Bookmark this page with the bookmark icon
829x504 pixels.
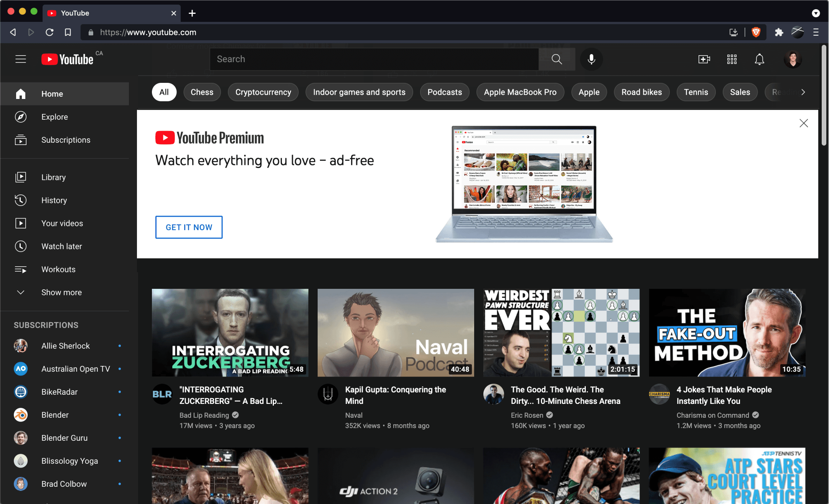[x=68, y=32]
